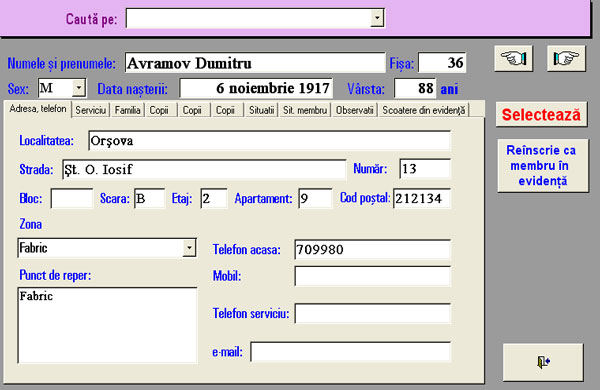Click the Localitatea field with Orșova

click(269, 140)
